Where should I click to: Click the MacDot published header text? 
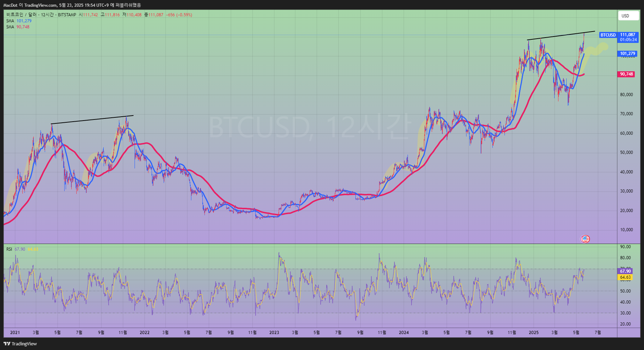point(72,5)
